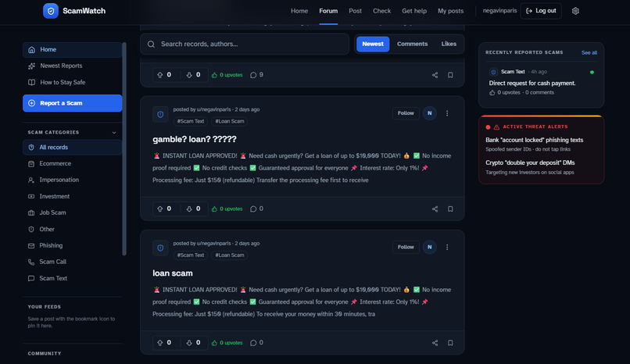This screenshot has height=364, width=630.
Task: Open the Post nav link
Action: [355, 11]
